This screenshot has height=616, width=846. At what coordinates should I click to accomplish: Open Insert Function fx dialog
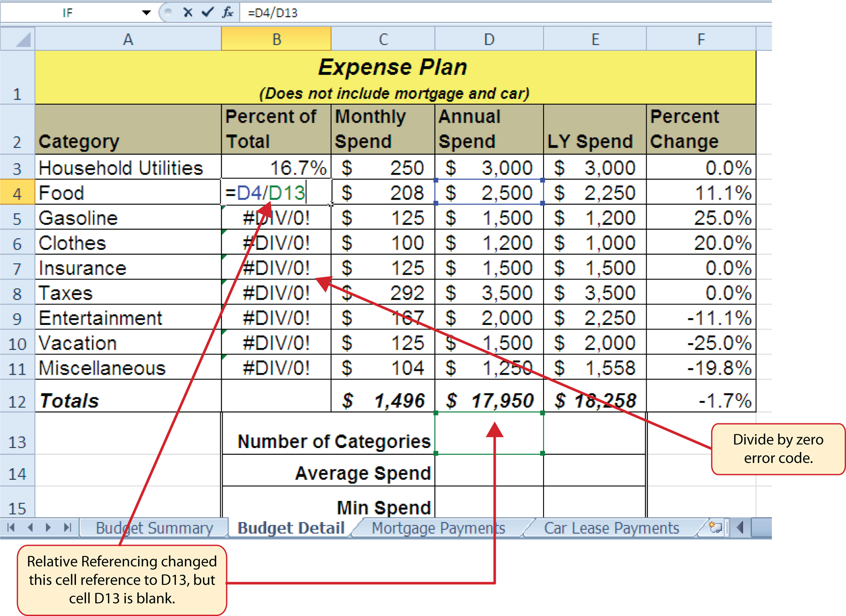coord(227,13)
